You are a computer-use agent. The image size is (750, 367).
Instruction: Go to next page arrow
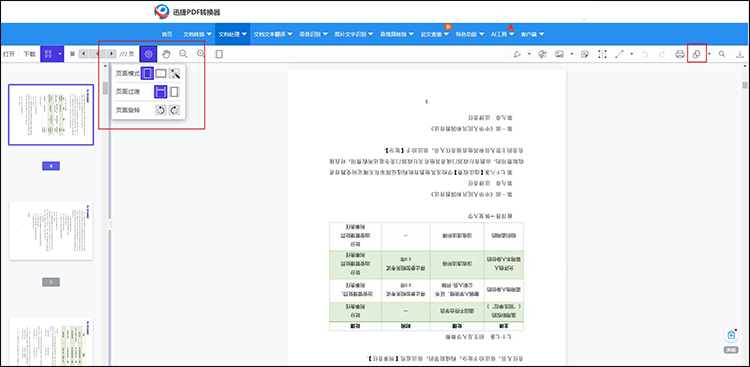pyautogui.click(x=111, y=54)
